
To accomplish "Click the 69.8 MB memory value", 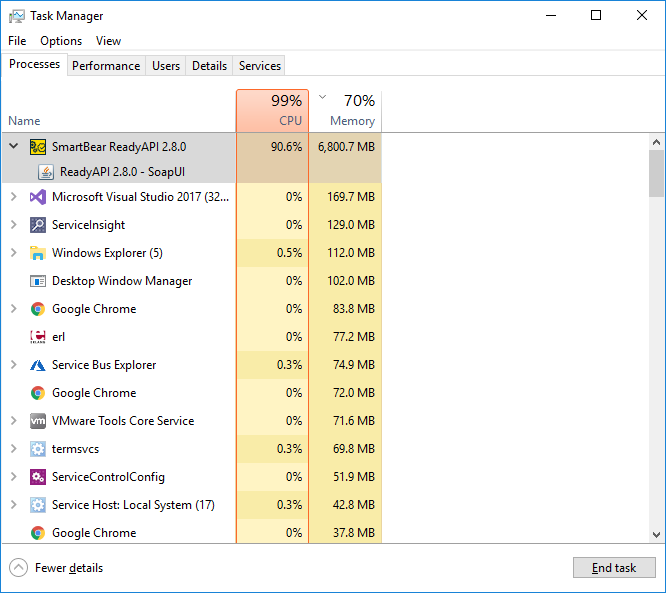I will pyautogui.click(x=354, y=449).
